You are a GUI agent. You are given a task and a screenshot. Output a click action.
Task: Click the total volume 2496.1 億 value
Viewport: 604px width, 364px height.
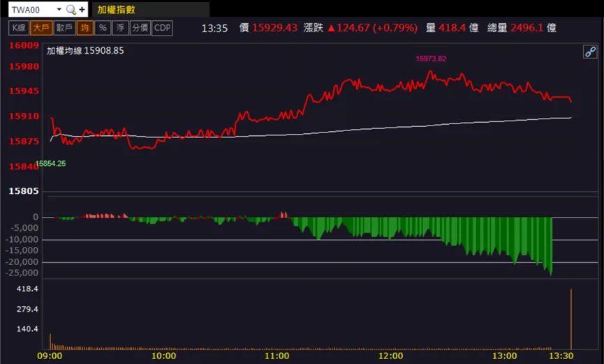[533, 28]
